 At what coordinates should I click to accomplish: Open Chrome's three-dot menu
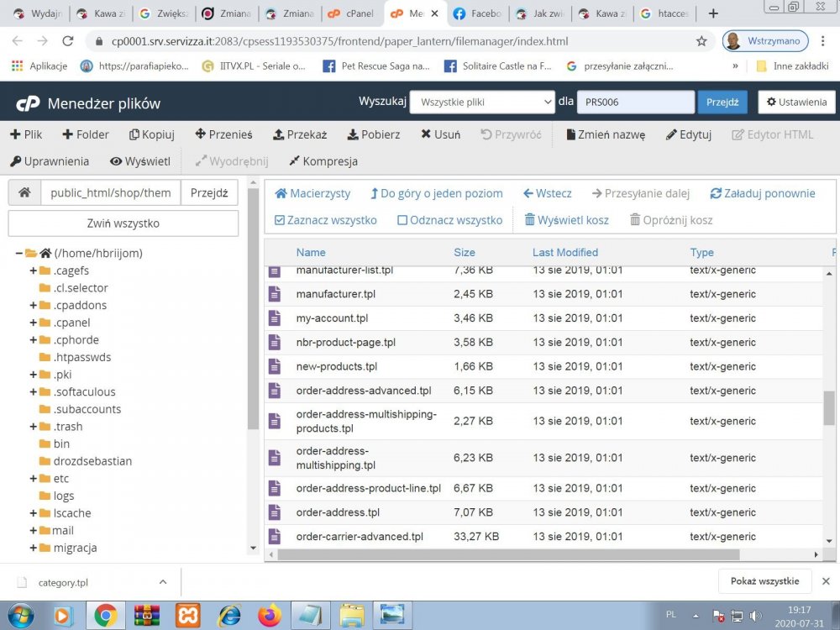[823, 41]
